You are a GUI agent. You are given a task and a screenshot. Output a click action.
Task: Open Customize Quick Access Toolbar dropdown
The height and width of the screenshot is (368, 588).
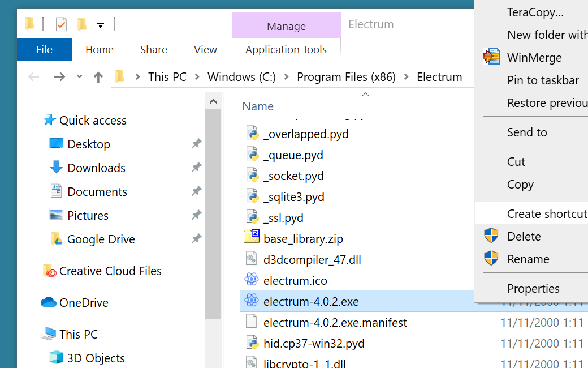(x=101, y=25)
